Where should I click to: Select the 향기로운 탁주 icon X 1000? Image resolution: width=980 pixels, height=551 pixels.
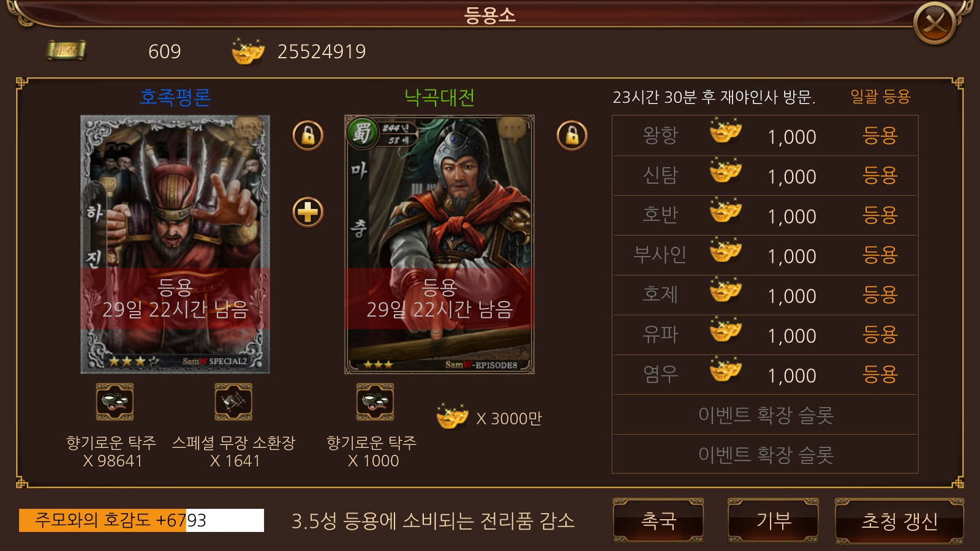tap(375, 402)
